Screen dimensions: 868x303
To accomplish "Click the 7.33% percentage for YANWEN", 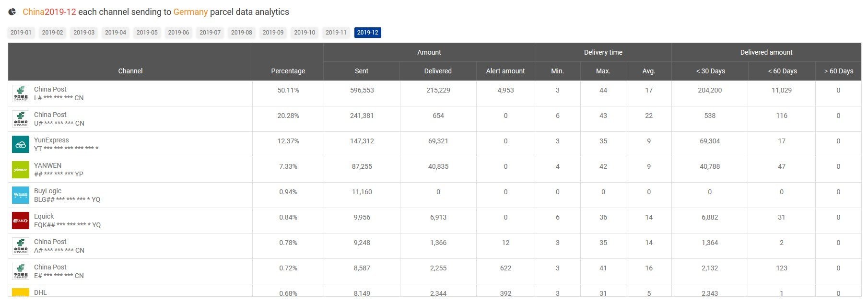I will [x=288, y=166].
